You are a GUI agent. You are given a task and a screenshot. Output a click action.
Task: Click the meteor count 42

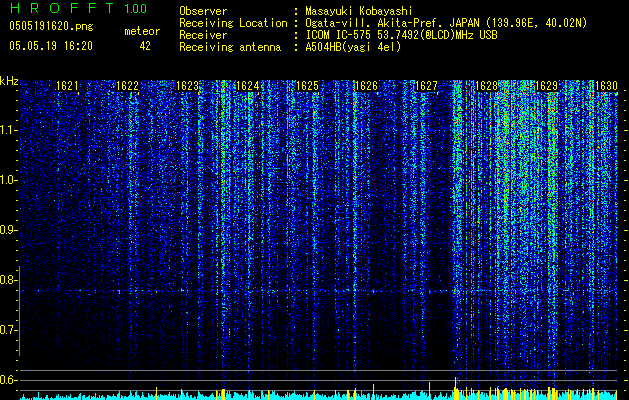(145, 46)
